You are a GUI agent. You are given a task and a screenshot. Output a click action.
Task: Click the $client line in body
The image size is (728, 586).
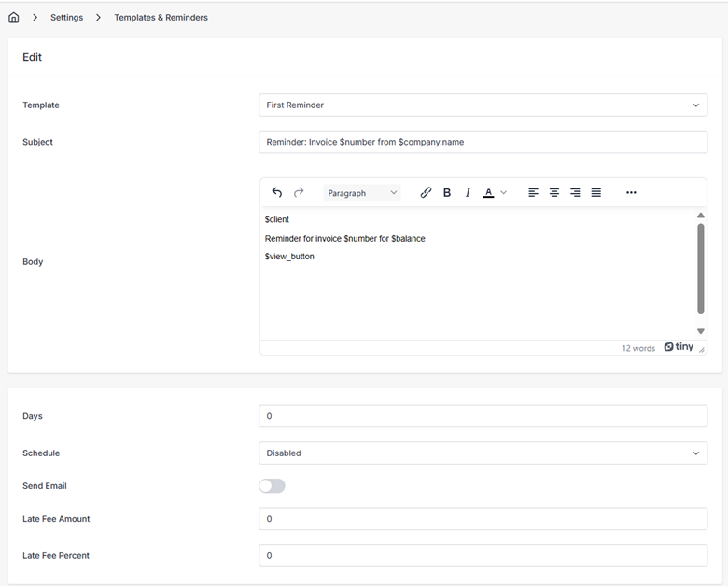tap(277, 219)
